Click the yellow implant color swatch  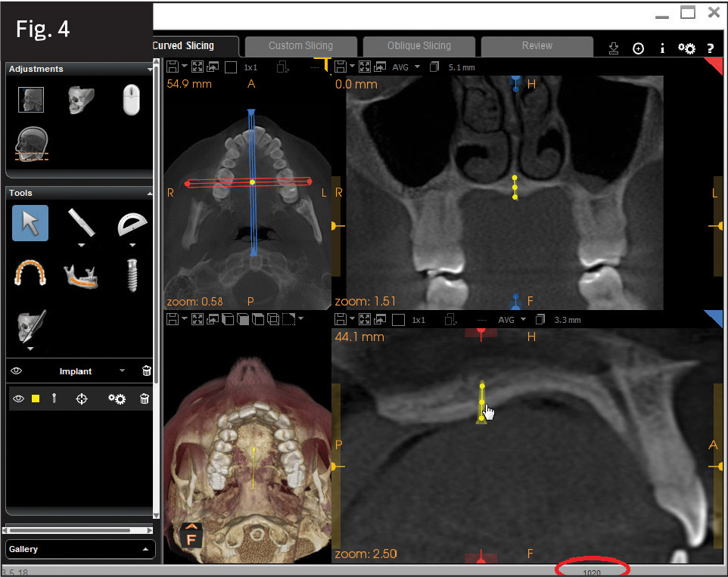[36, 399]
